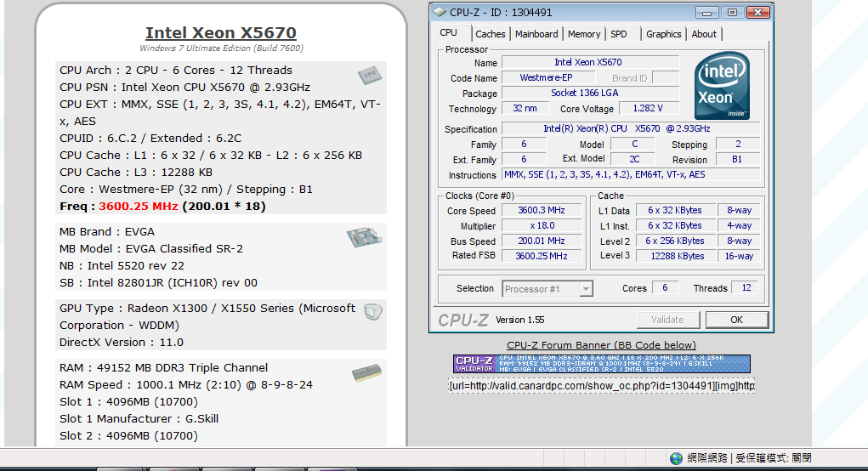This screenshot has height=471, width=868.
Task: Click the NB Intel 5520 rev 22 line
Action: click(122, 266)
